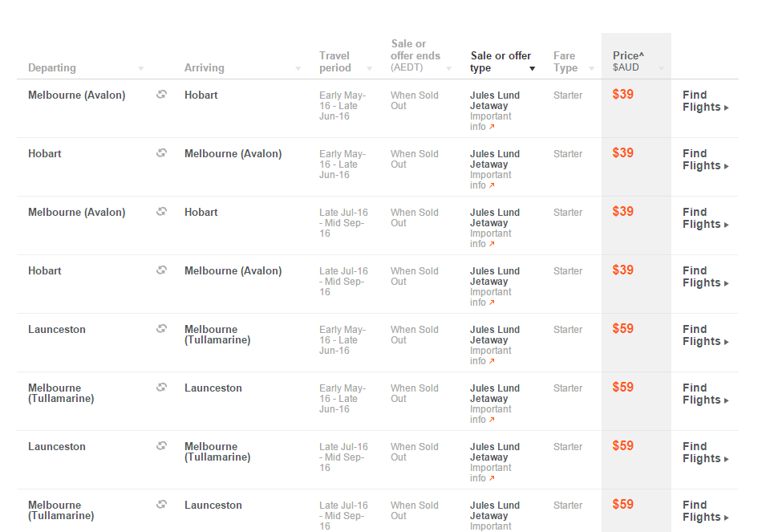
Task: Swap route icon for Launceston to Melbourne (Tullamarine) Late Jul-16 row
Action: [x=161, y=445]
